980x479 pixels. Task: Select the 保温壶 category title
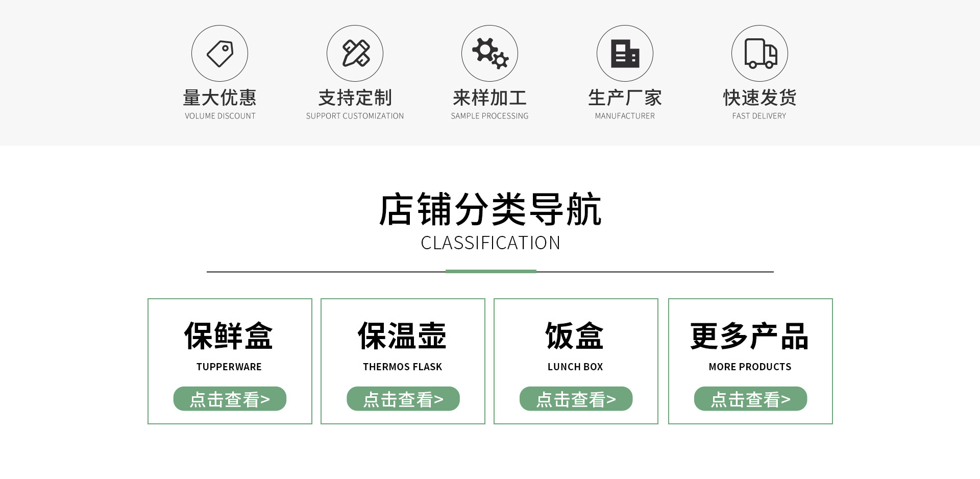coord(402,336)
